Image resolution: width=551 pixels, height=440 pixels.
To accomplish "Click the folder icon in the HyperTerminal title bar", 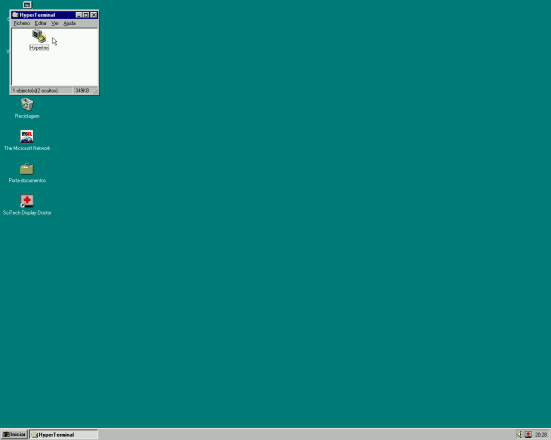I will coord(15,15).
